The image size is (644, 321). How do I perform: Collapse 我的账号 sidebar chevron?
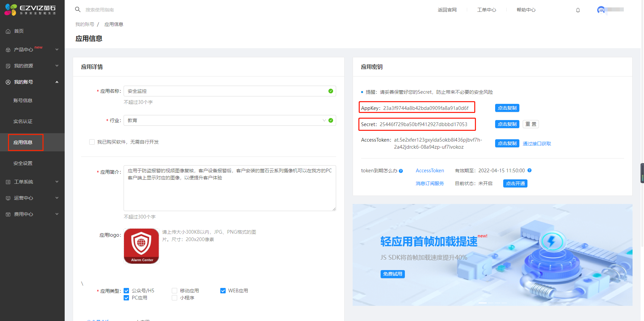point(57,82)
